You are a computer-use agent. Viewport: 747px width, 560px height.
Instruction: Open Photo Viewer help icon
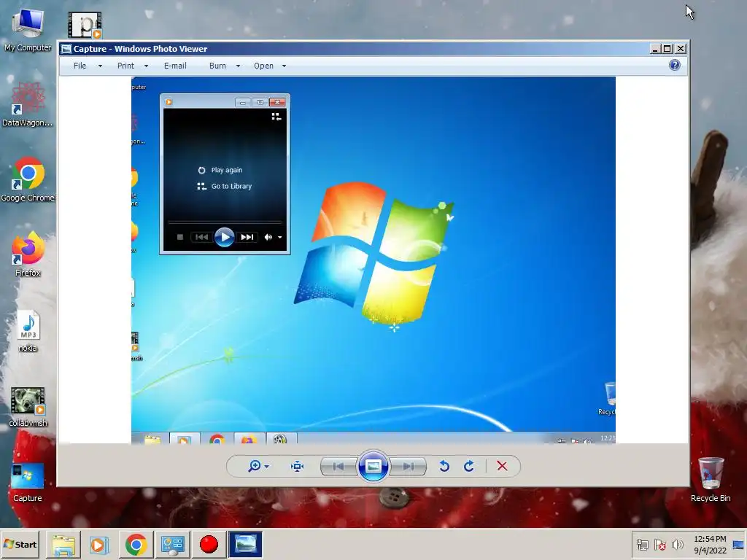pyautogui.click(x=675, y=65)
